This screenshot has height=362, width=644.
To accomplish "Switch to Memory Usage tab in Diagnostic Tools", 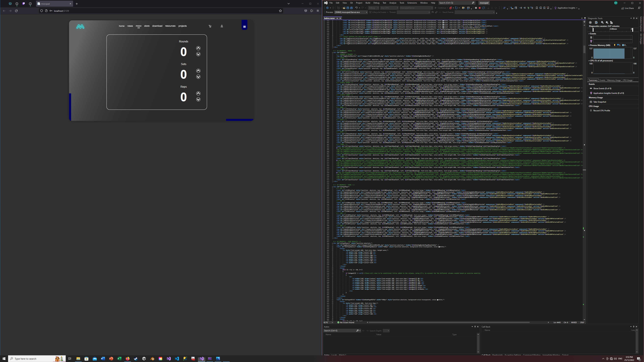I will (x=614, y=80).
